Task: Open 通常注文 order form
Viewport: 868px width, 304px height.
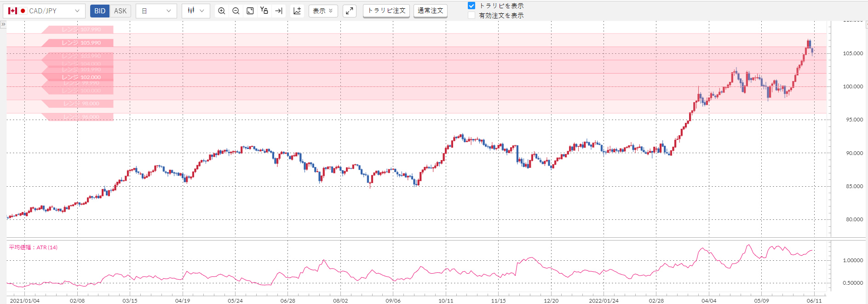Action: click(431, 11)
